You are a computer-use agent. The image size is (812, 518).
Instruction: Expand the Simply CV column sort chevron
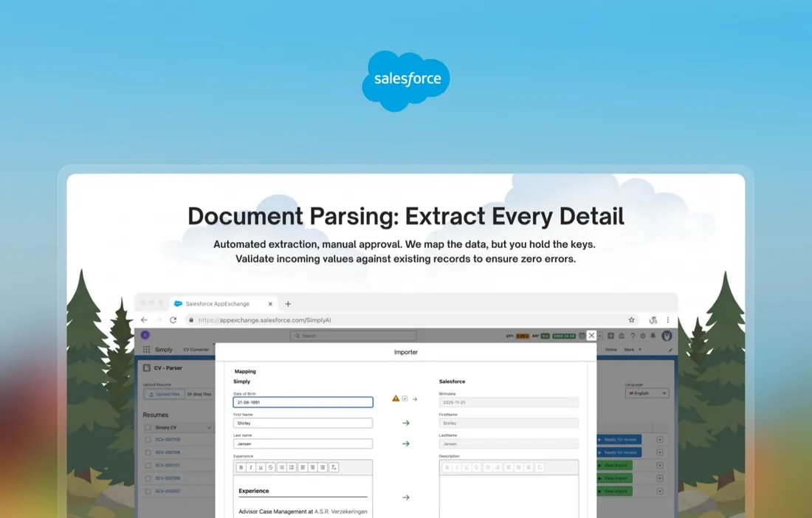pos(209,427)
